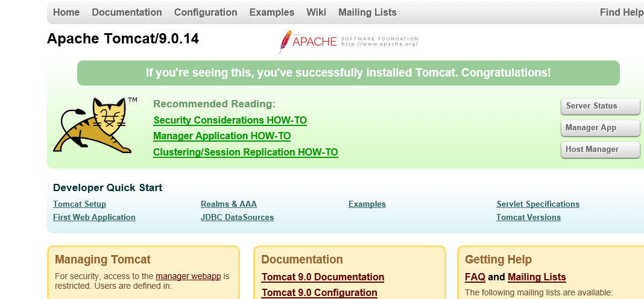Click the Apache Tomcat/9.0.14 heading

coord(123,39)
